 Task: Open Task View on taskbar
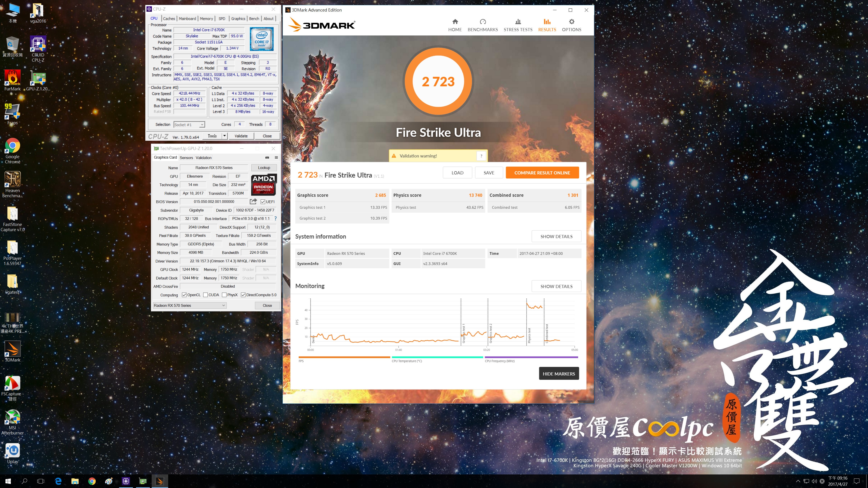tap(40, 481)
